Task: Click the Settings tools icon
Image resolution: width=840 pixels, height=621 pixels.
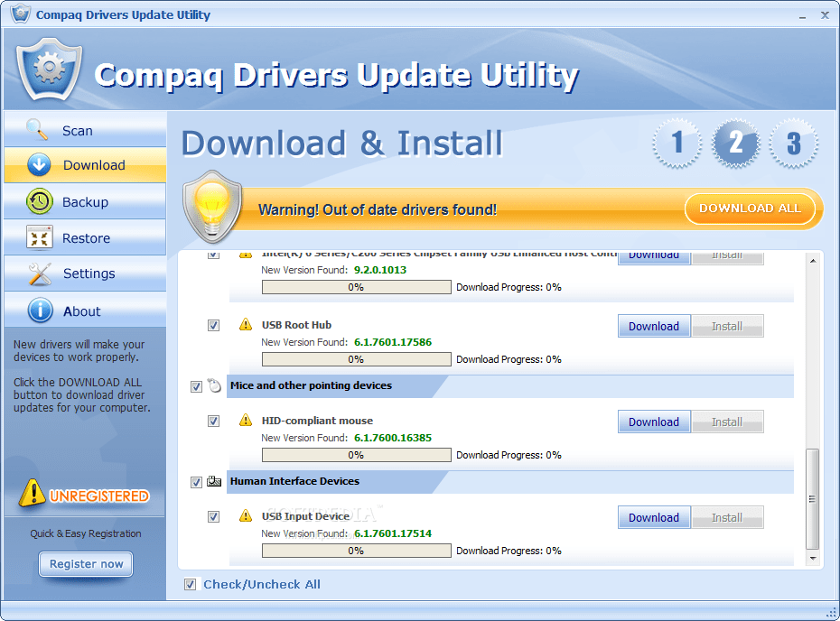Action: [40, 273]
